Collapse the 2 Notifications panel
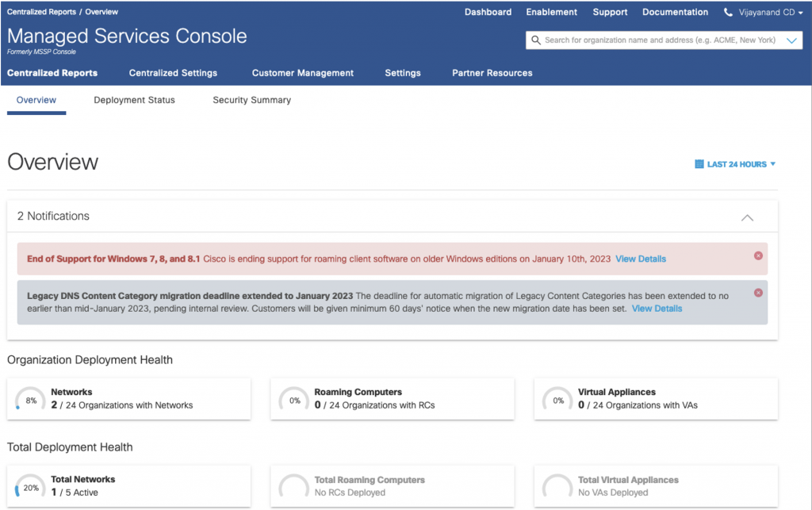This screenshot has height=510, width=812. click(x=747, y=217)
